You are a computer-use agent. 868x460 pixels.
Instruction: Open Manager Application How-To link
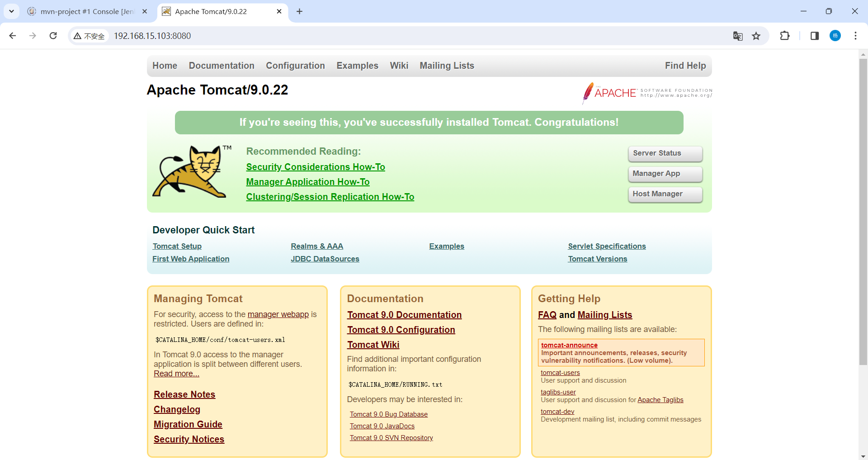(308, 182)
